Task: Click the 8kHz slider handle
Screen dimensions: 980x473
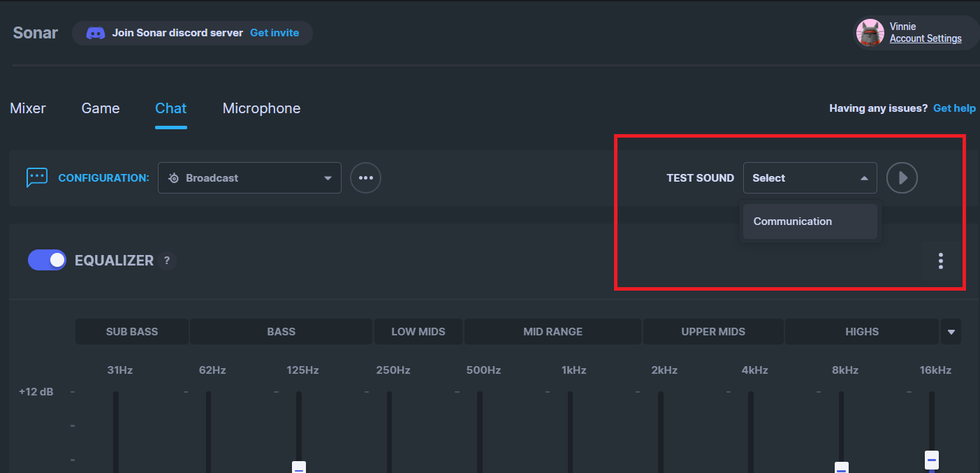Action: (x=842, y=467)
